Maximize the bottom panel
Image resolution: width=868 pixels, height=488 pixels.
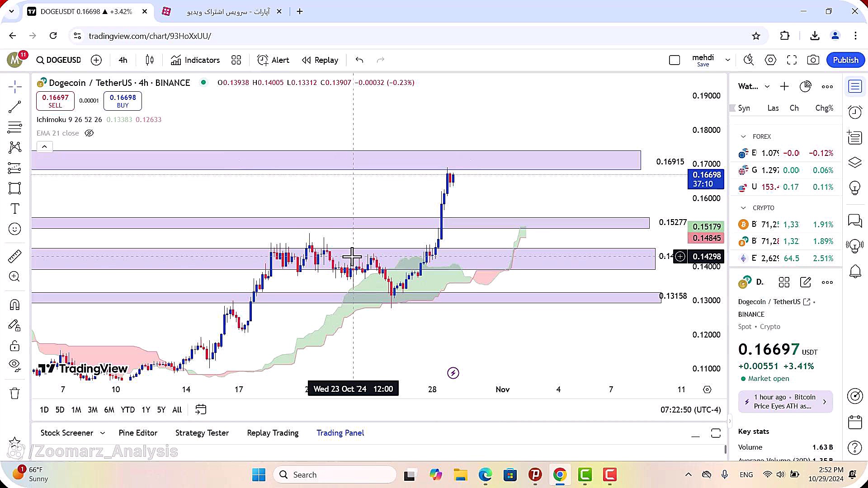pyautogui.click(x=716, y=433)
